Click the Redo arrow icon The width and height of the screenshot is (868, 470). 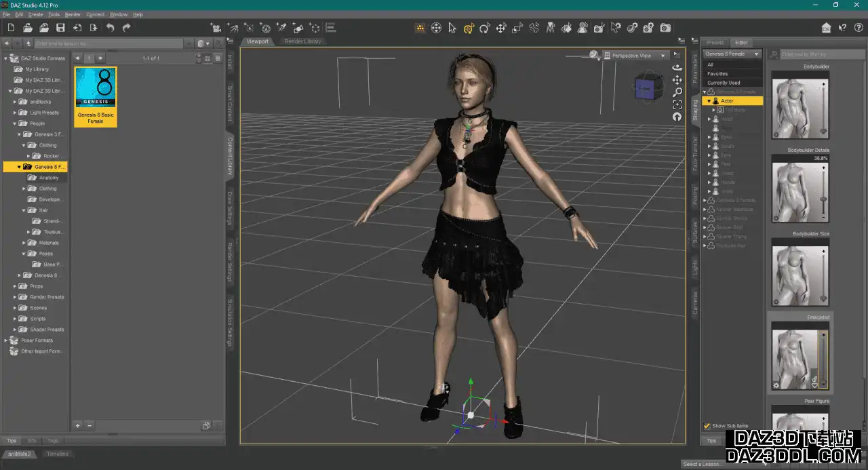click(126, 28)
